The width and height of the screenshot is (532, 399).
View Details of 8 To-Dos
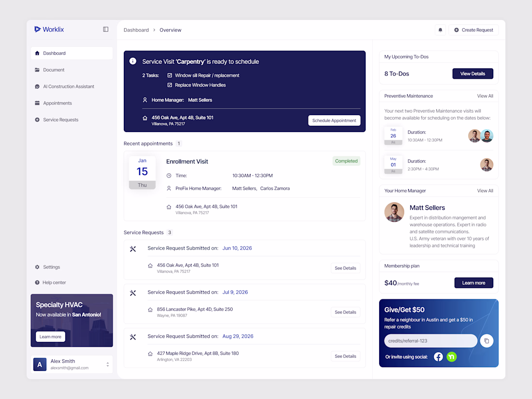[473, 74]
